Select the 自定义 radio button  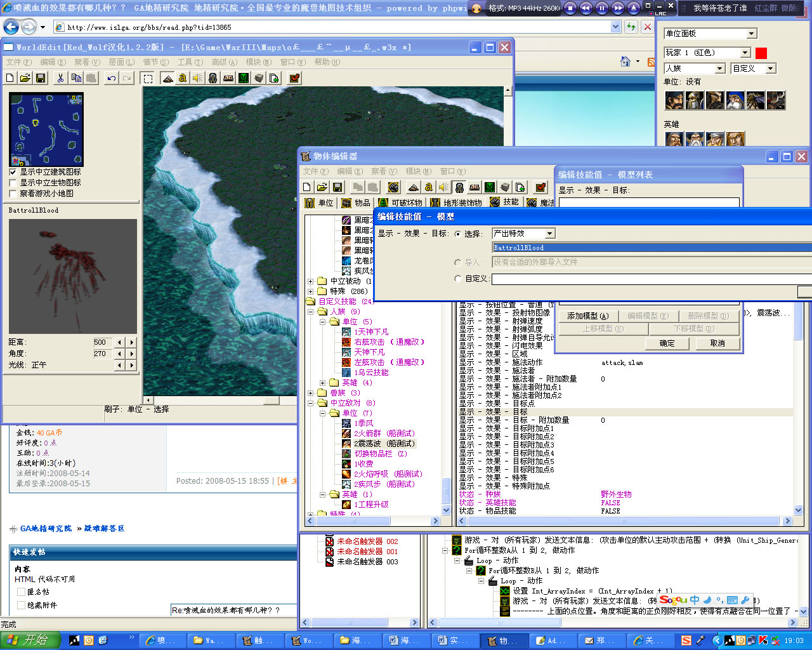[x=458, y=278]
